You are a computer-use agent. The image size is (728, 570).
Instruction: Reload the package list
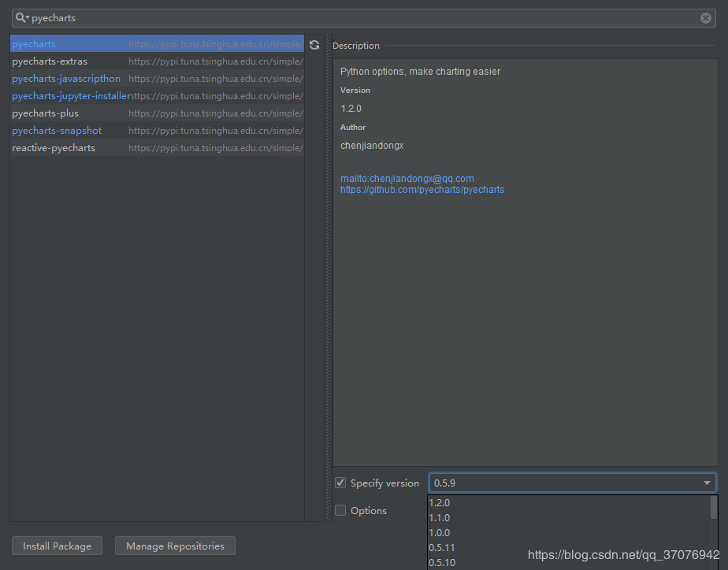point(314,45)
